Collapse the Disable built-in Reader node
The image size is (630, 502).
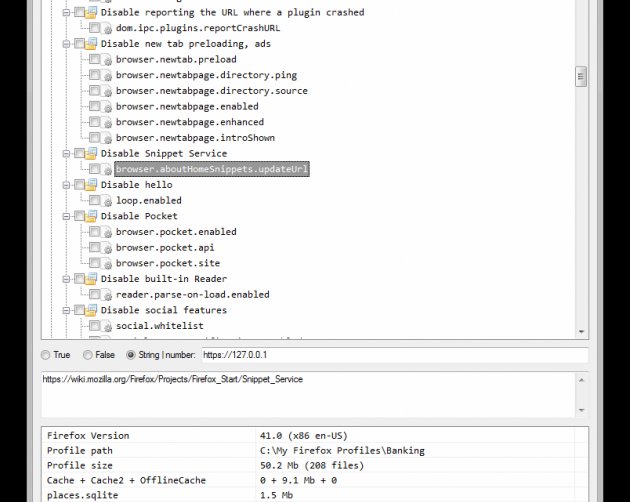click(x=66, y=279)
